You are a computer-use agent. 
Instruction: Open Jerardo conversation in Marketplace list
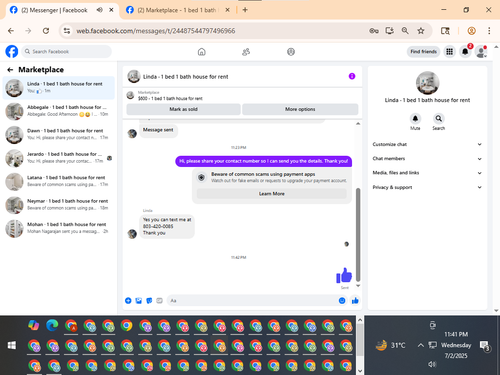coord(59,158)
